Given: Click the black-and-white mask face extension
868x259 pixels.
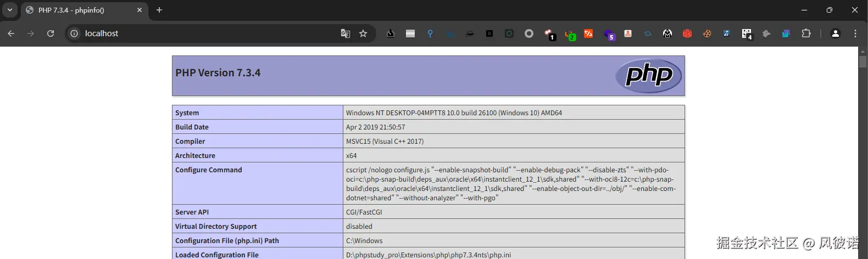Looking at the screenshot, I should click(x=667, y=33).
